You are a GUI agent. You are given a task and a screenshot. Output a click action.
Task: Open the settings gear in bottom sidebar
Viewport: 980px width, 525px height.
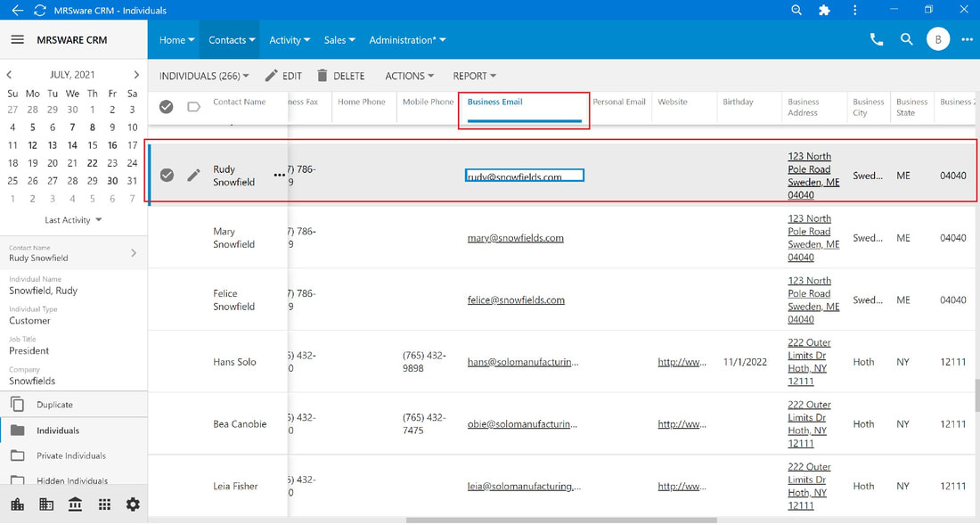133,504
